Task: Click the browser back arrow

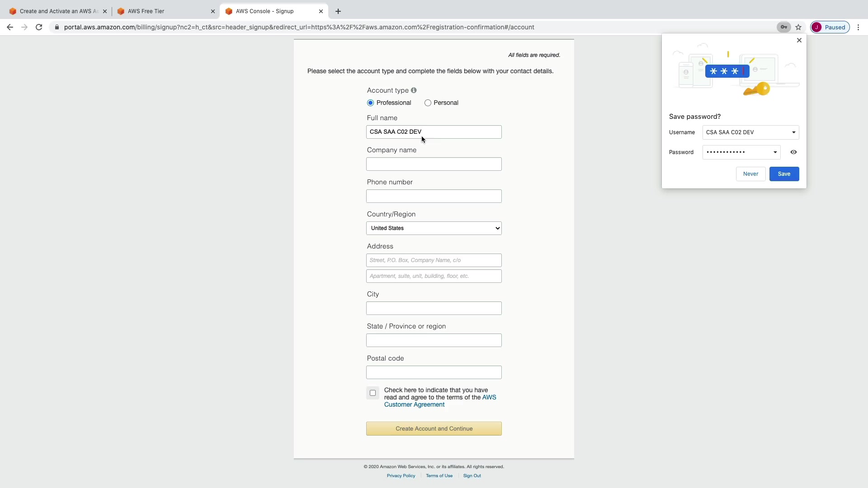Action: pyautogui.click(x=10, y=27)
